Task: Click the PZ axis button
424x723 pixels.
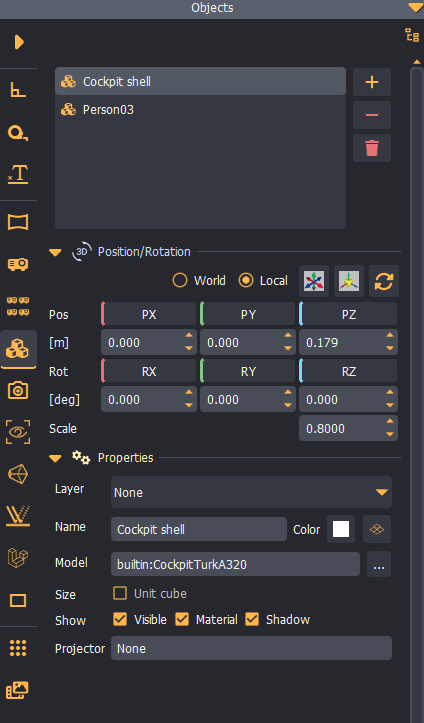Action: pos(348,314)
